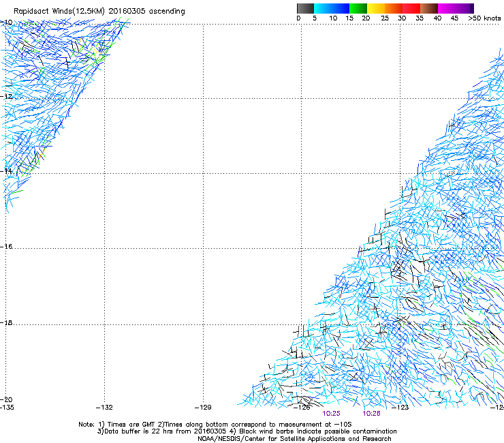
Task: Click the 'Rapidscat Winds(12.5KM) 20160305 ascending' title
Action: pyautogui.click(x=99, y=12)
